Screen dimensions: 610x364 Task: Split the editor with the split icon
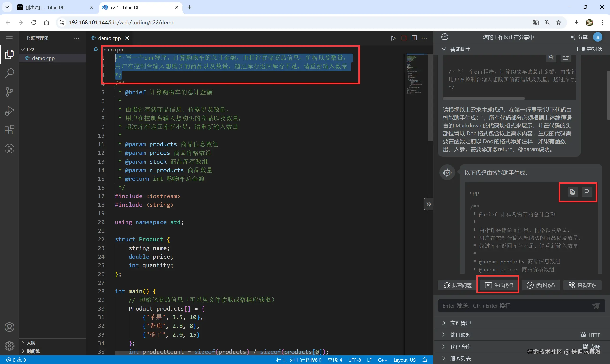coord(414,38)
